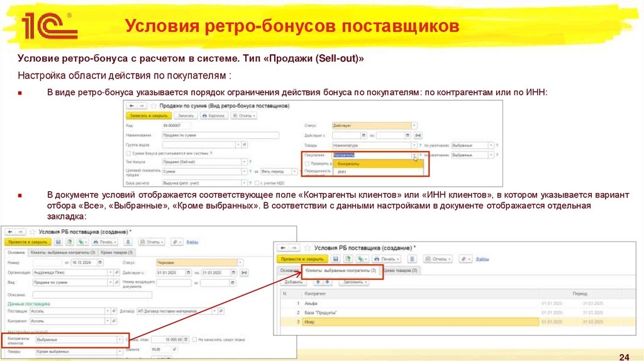
Task: Open calendar for Действует с start date, top form
Action: point(364,135)
